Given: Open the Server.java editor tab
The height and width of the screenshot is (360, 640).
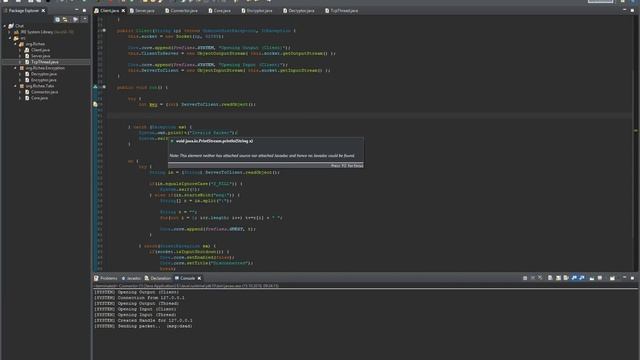Looking at the screenshot, I should [142, 11].
